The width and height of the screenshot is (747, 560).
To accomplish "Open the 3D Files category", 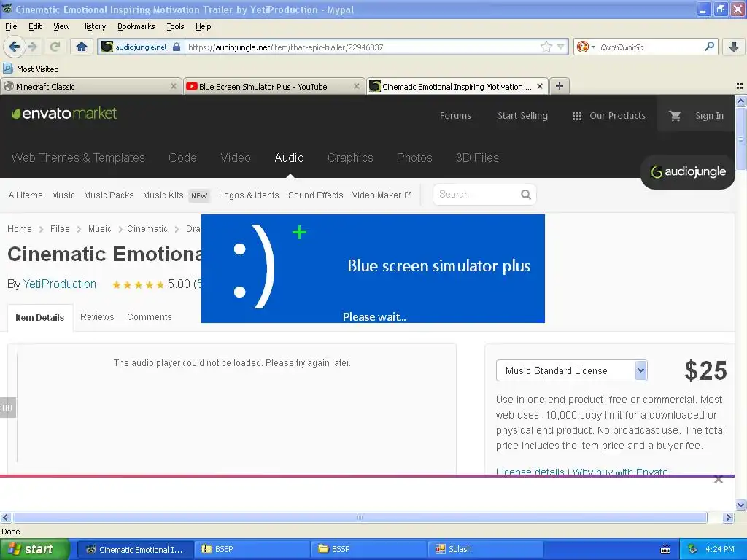I will tap(477, 157).
